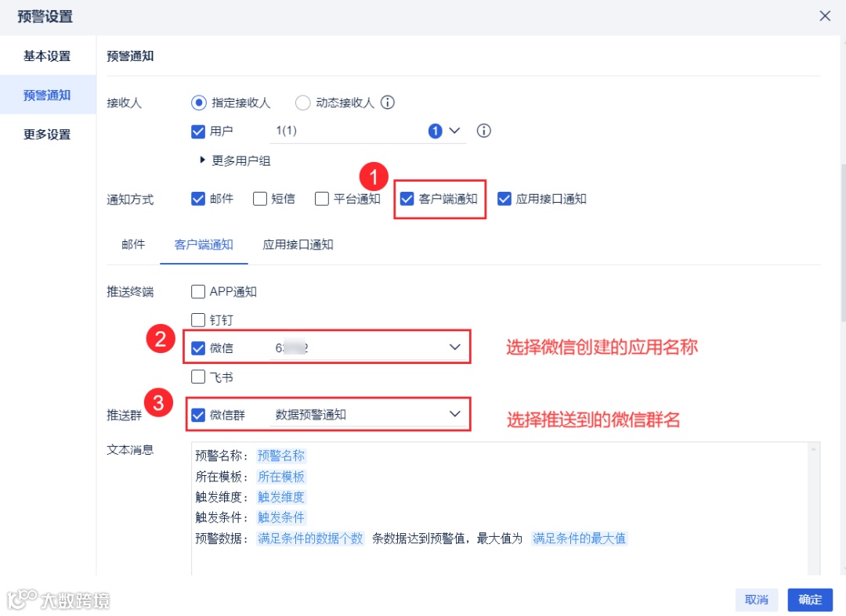Screen dimensions: 846x616
Task: Switch to the 客户端通知 tab
Action: point(204,245)
